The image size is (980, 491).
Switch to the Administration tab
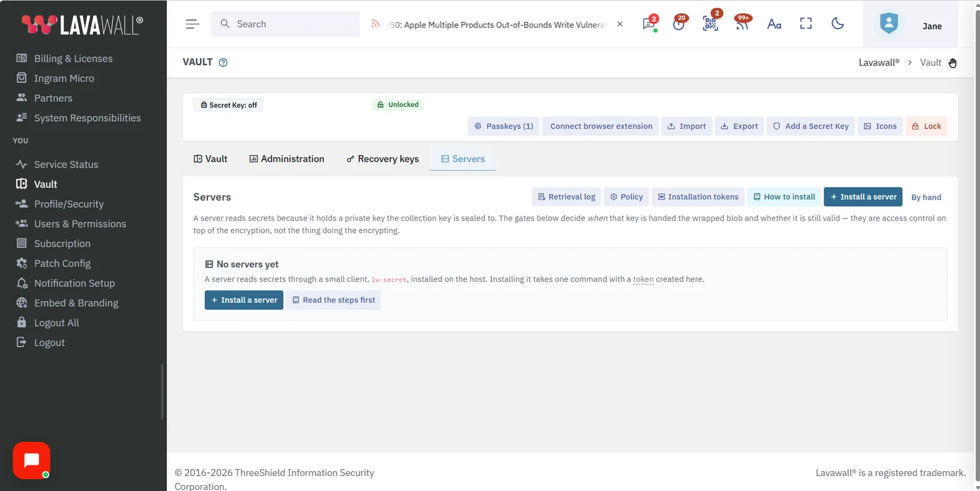coord(287,159)
